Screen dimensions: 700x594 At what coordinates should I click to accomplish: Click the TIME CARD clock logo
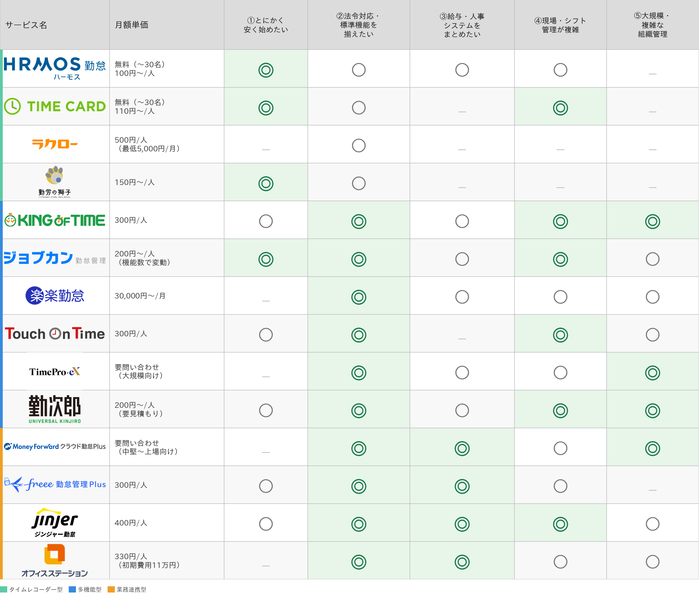click(x=55, y=106)
